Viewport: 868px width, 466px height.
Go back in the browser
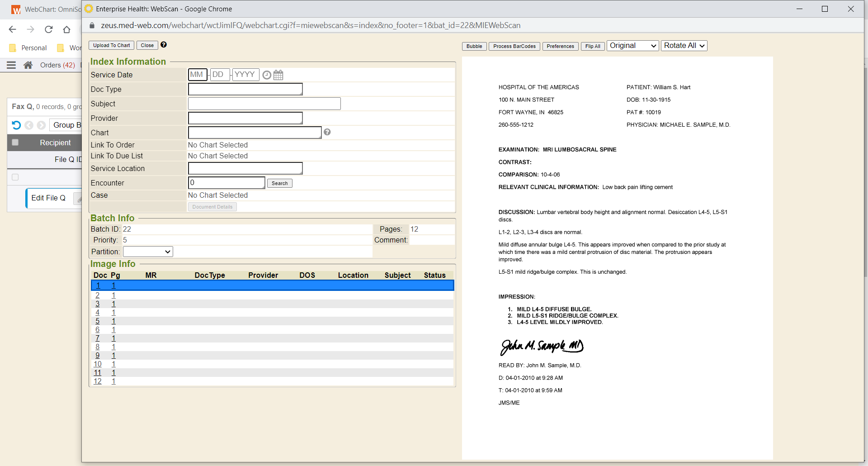[x=12, y=29]
